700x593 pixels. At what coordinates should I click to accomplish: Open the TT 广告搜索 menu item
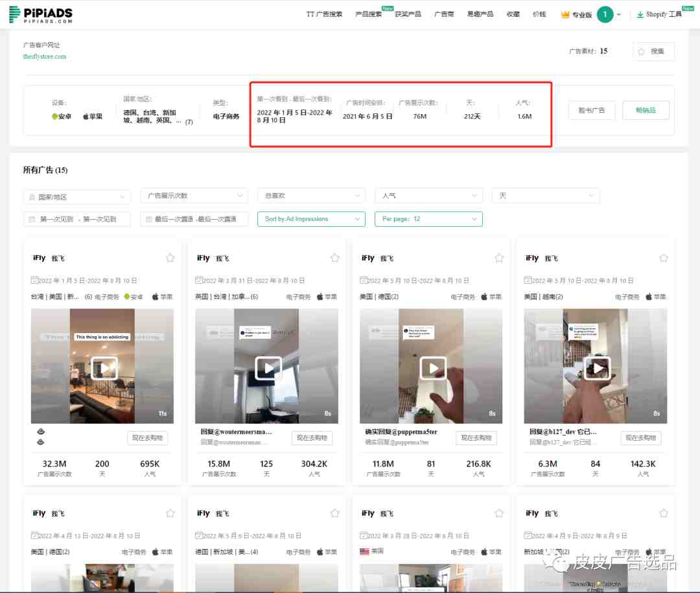324,14
